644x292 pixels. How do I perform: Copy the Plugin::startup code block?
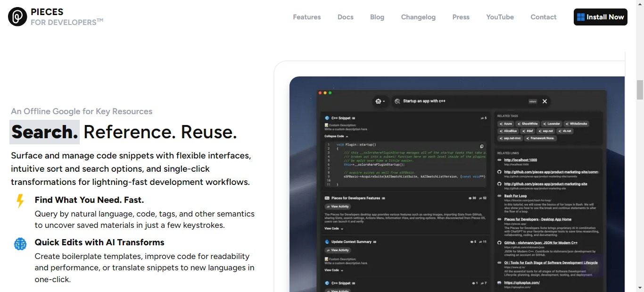(x=482, y=146)
